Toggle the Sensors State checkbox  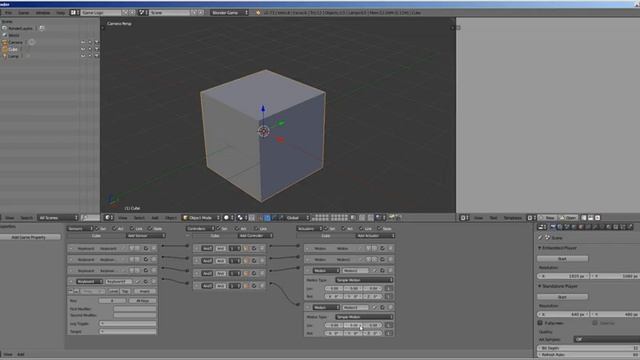pos(150,229)
